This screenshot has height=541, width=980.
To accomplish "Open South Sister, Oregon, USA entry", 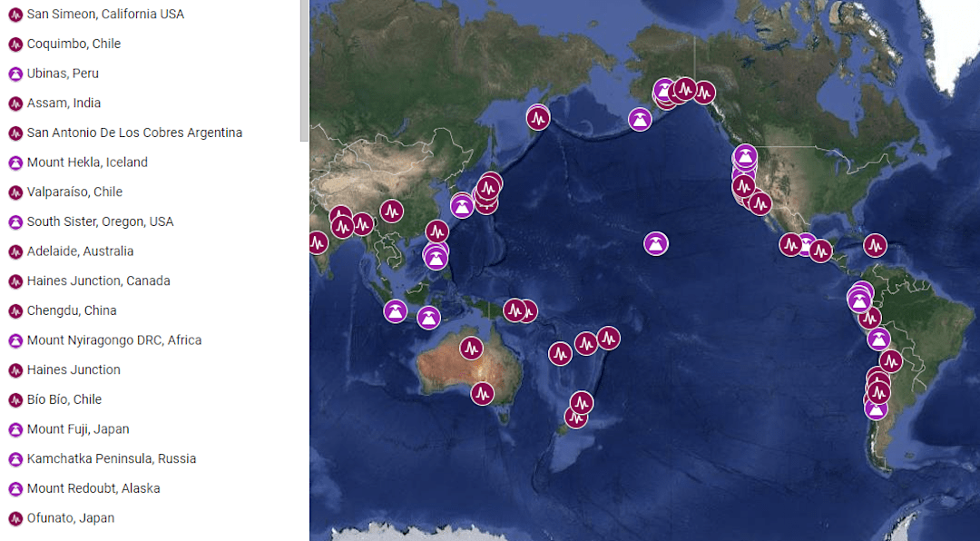I will [x=100, y=221].
